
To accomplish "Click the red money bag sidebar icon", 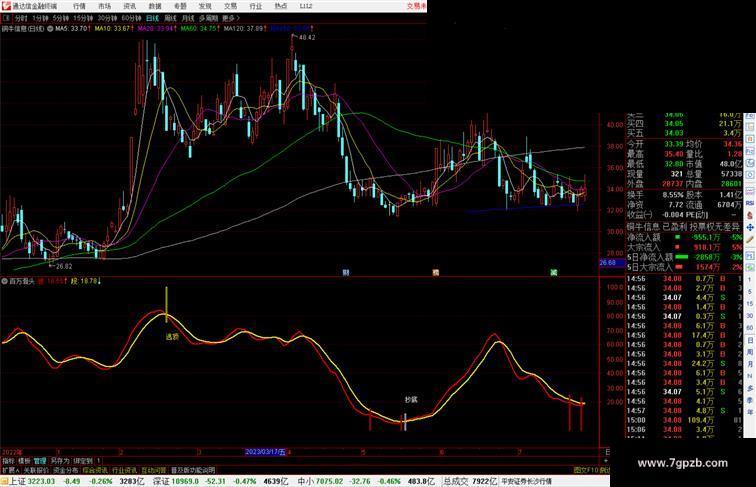I will coord(750,215).
